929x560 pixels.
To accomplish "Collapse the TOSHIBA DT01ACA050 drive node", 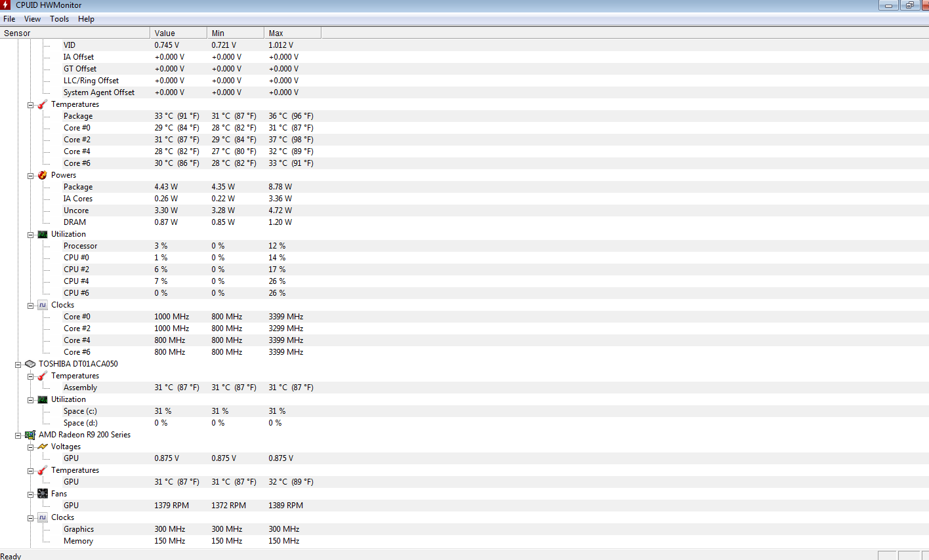I will [x=18, y=365].
